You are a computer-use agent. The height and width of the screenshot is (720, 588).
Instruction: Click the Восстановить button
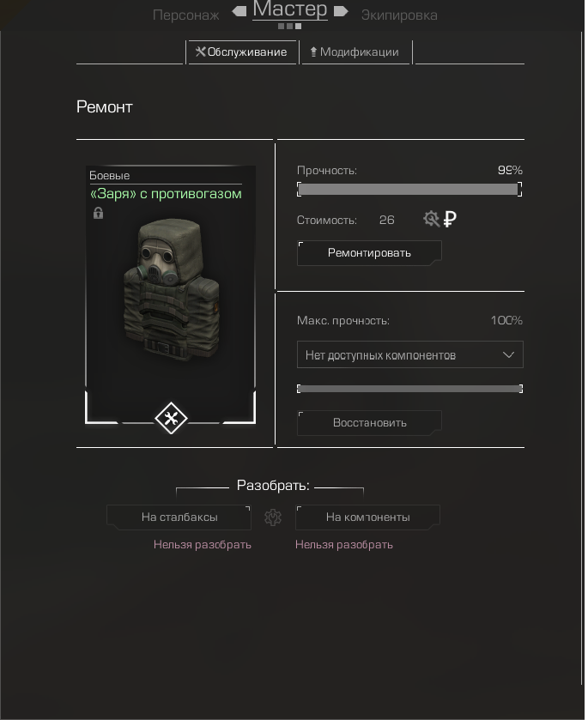[369, 423]
